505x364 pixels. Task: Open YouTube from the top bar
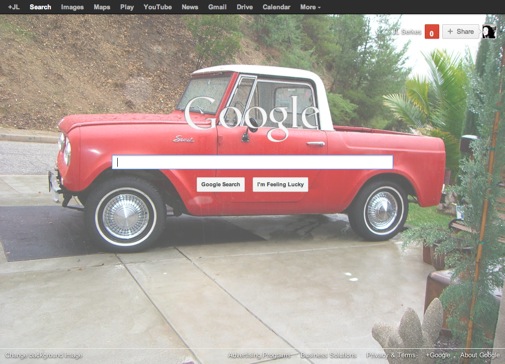[x=158, y=7]
